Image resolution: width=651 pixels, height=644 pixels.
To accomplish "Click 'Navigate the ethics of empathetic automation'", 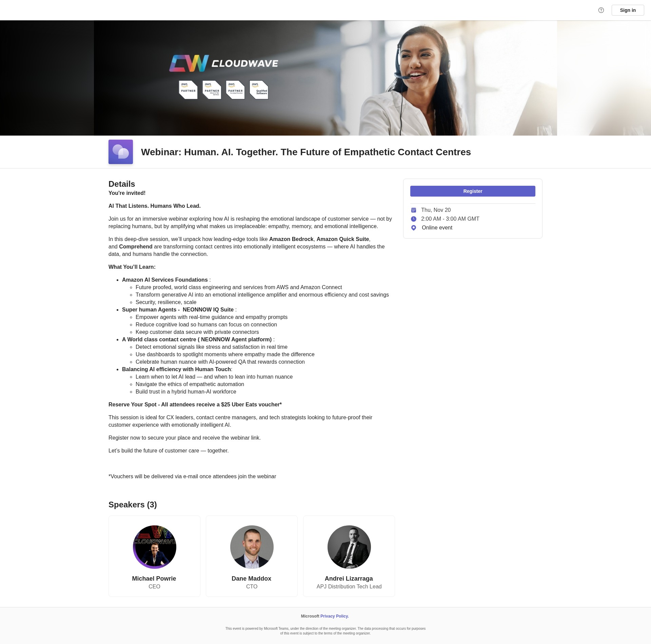I will click(190, 384).
